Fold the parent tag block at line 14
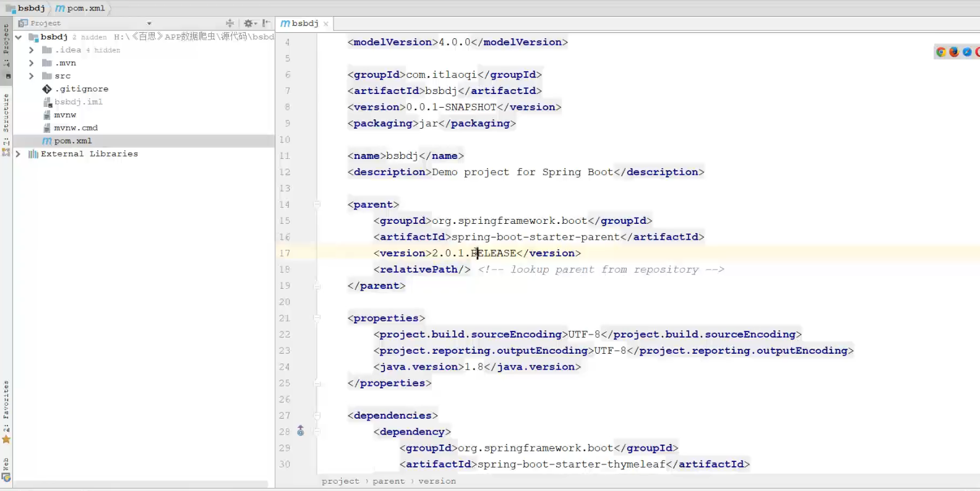The height and width of the screenshot is (491, 980). point(317,204)
